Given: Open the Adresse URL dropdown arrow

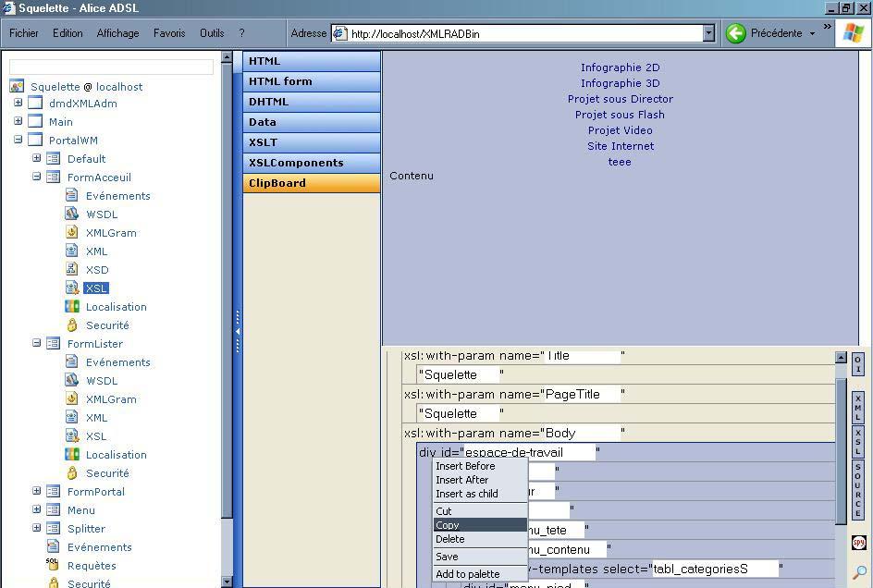Looking at the screenshot, I should [x=708, y=33].
